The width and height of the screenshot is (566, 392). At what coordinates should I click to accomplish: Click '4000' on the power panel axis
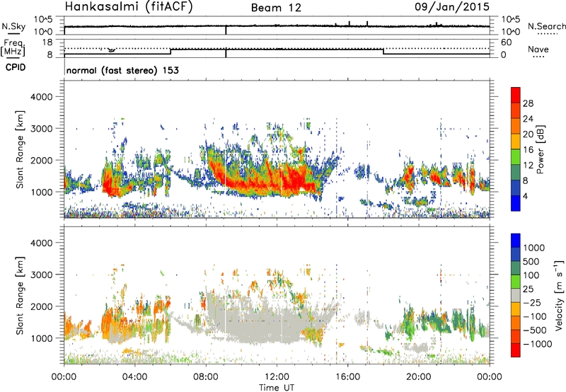42,97
